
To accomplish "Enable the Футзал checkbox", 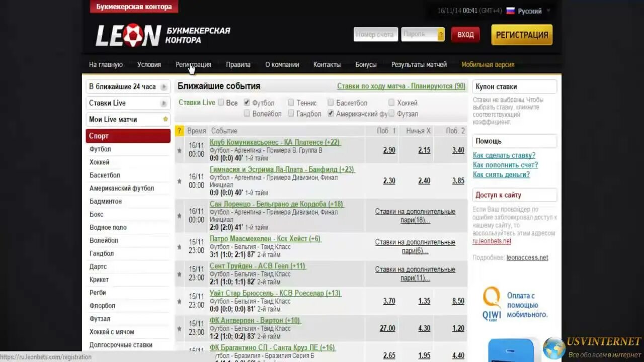I will pos(391,113).
